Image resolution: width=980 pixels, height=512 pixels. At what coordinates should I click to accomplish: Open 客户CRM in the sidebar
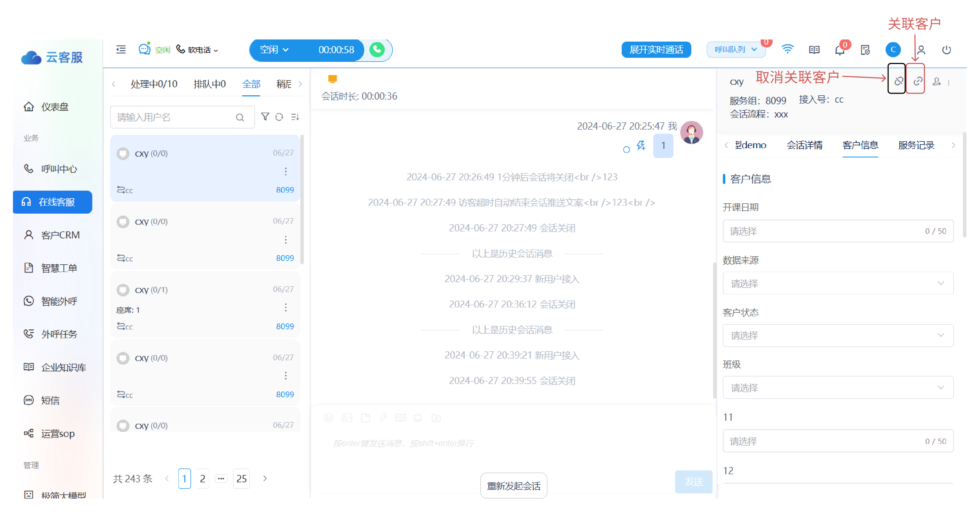[53, 235]
